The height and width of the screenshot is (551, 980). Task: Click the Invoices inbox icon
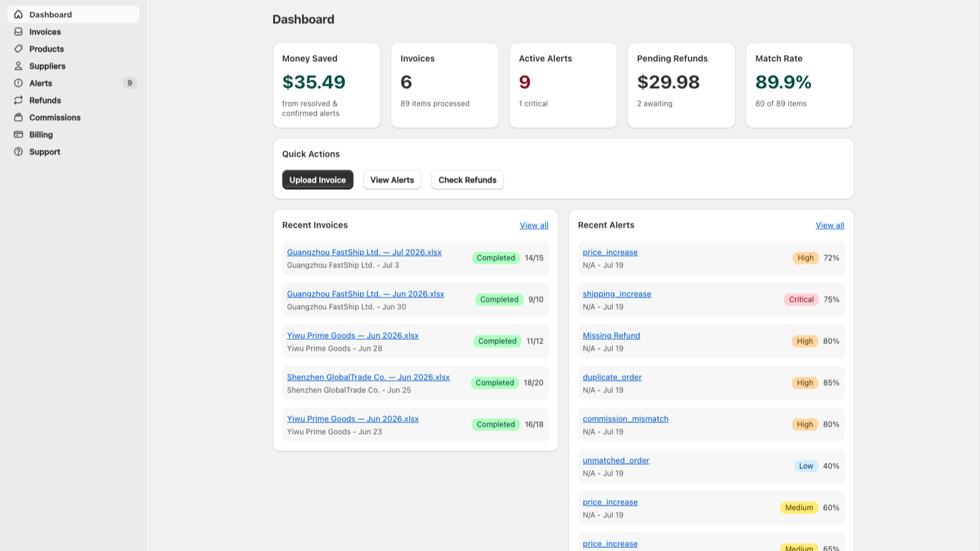coord(18,32)
